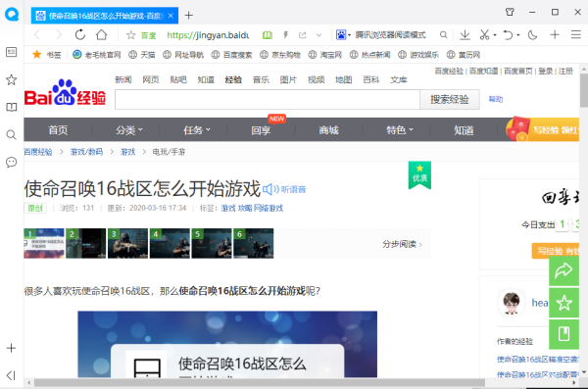Open the 商城 navigation item
Image resolution: width=588 pixels, height=389 pixels.
point(329,130)
